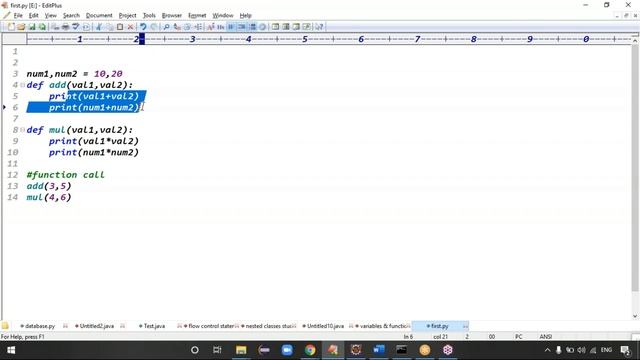The image size is (640, 360).
Task: Open the Window menu
Action: [x=222, y=16]
